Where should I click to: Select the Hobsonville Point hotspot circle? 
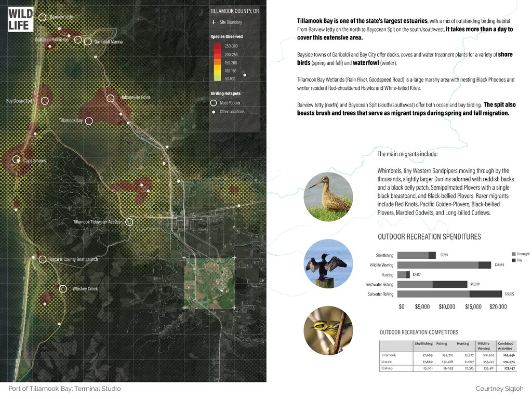(110, 98)
